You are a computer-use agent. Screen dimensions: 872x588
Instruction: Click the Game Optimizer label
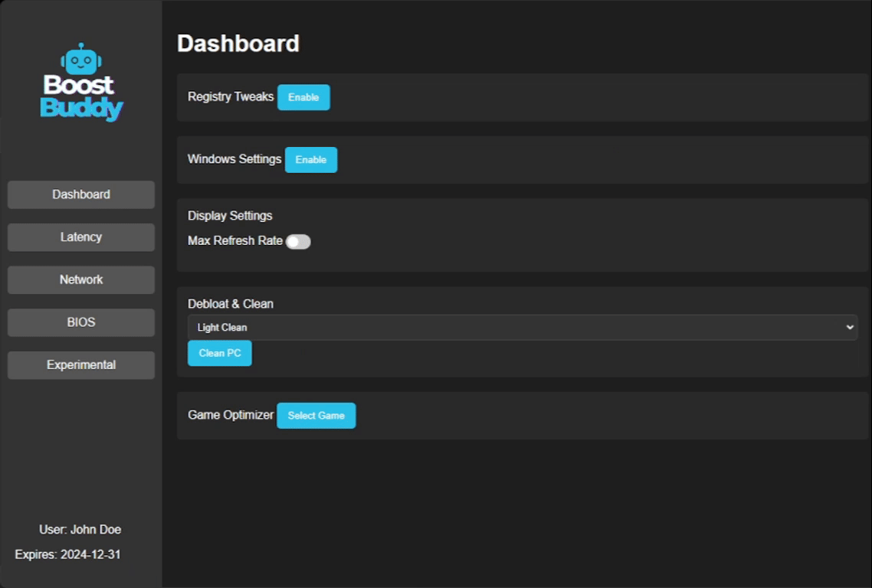[x=231, y=415]
